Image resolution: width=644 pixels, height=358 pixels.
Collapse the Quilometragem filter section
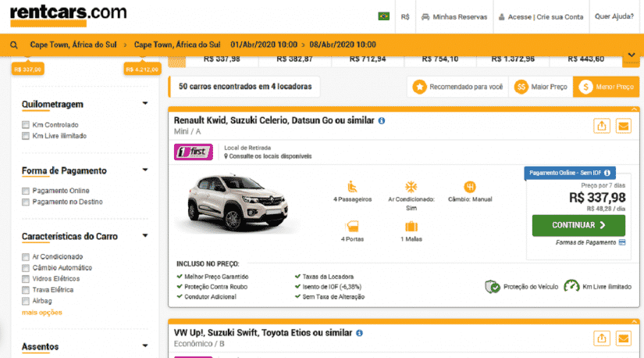point(145,103)
